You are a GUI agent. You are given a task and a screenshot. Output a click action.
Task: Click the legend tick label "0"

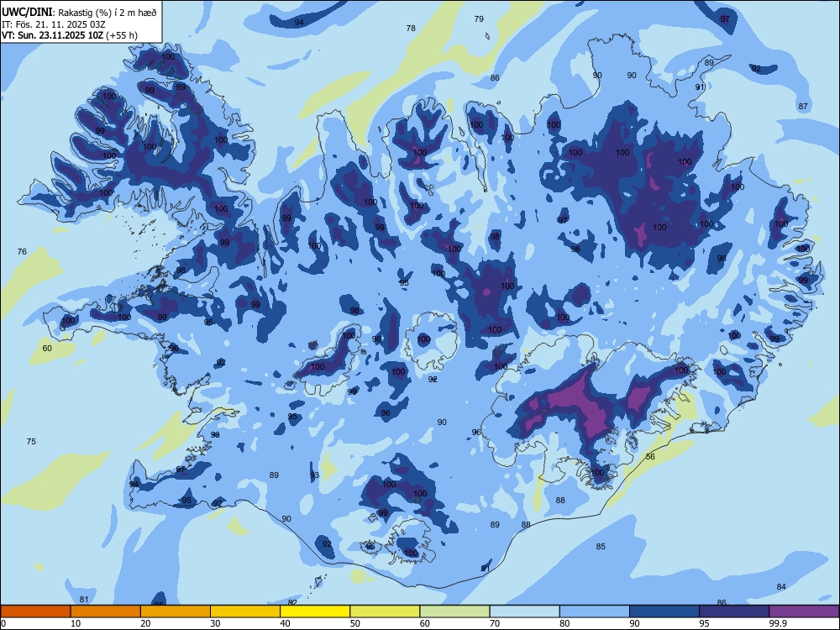click(3, 623)
